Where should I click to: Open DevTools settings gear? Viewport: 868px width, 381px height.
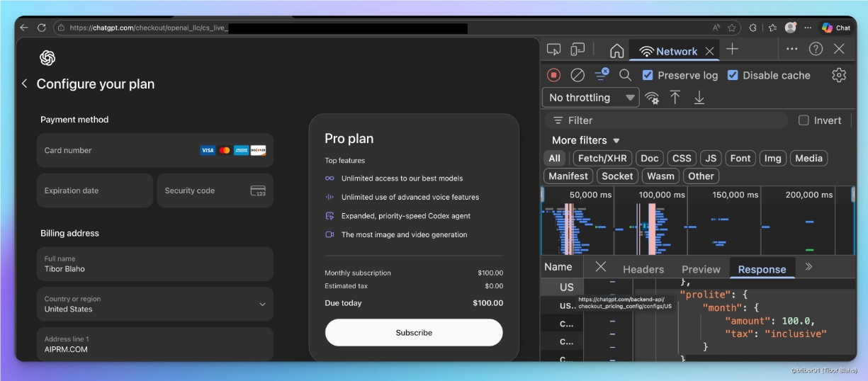pos(839,75)
